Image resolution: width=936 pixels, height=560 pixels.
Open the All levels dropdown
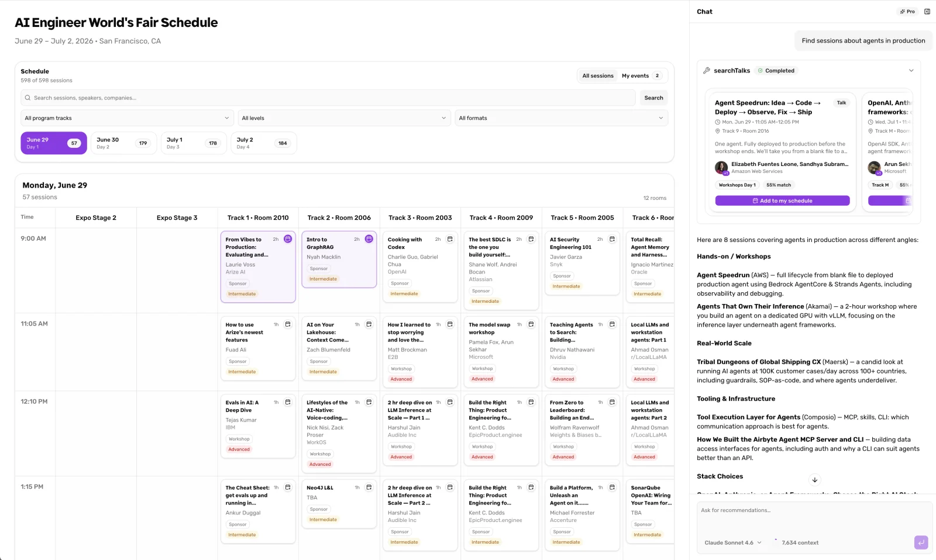[x=344, y=118]
